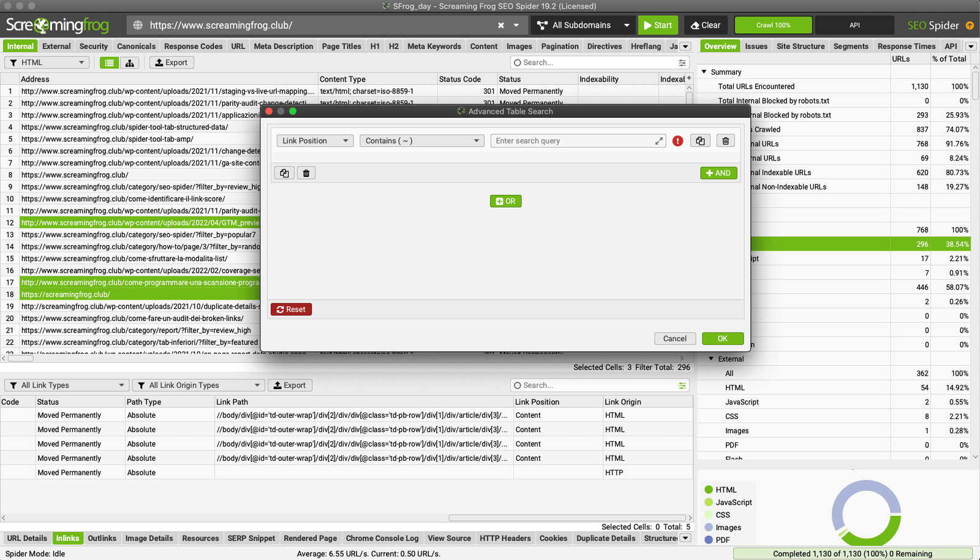The width and height of the screenshot is (980, 560).
Task: Open the Link Position column dropdown
Action: point(315,141)
